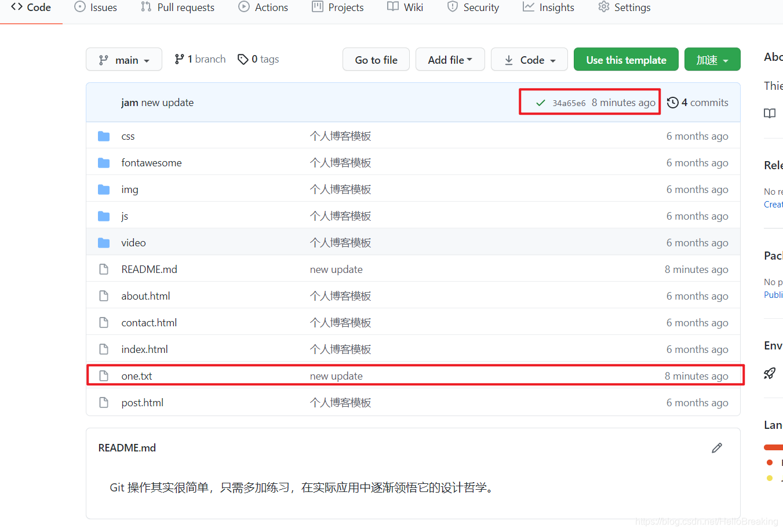Open post.html file link
Image resolution: width=783 pixels, height=532 pixels.
click(142, 403)
